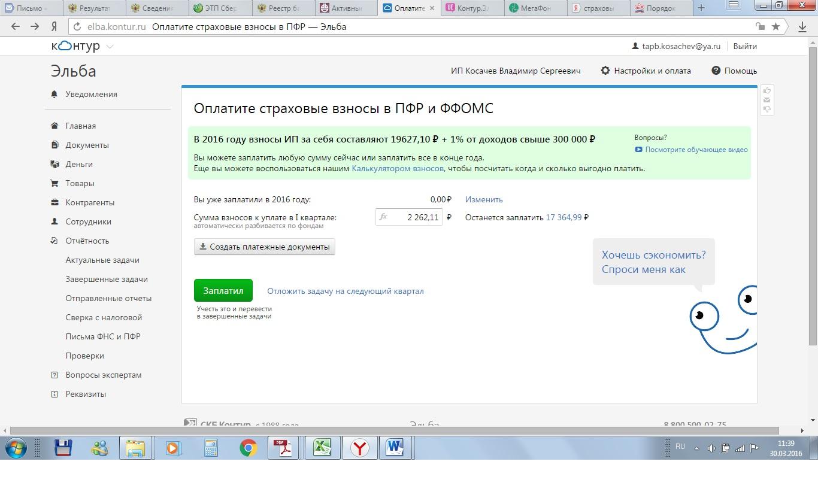818x504 pixels.
Task: Click the lock protect icon in address bar
Action: pyautogui.click(x=759, y=26)
